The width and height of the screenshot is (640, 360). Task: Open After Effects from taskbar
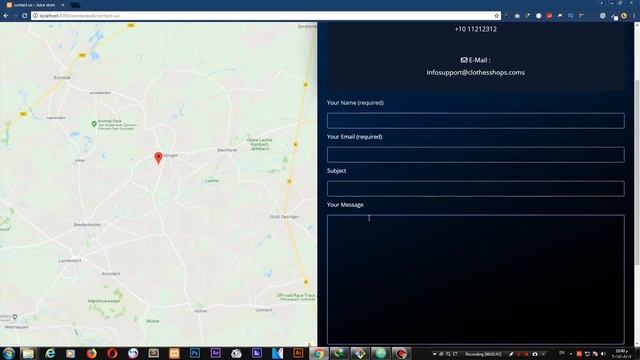pyautogui.click(x=216, y=353)
